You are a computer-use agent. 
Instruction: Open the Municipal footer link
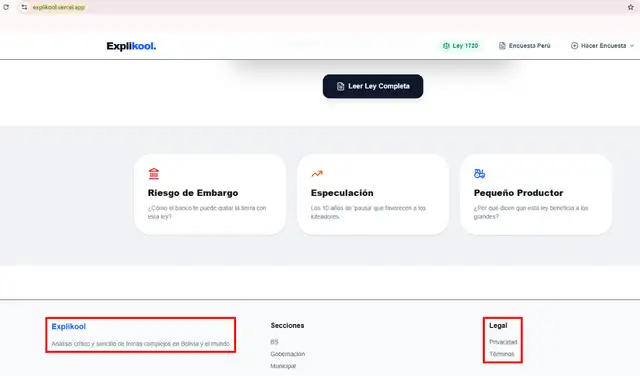click(283, 366)
